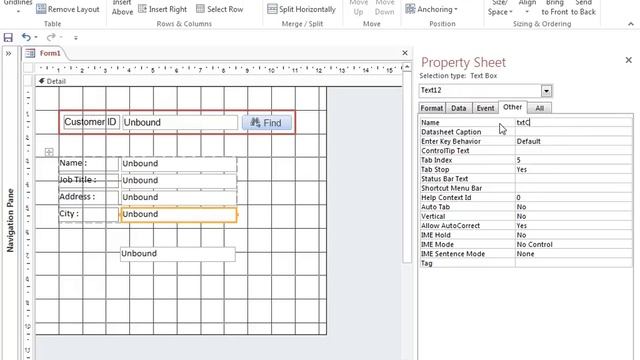Screen dimensions: 640x360
Task: Switch to the Format tab in Property Sheet
Action: (431, 108)
